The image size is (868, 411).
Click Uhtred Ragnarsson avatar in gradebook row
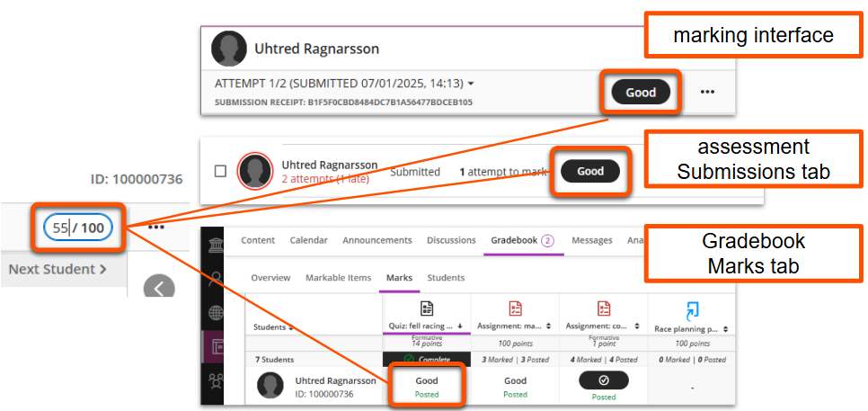pyautogui.click(x=270, y=386)
